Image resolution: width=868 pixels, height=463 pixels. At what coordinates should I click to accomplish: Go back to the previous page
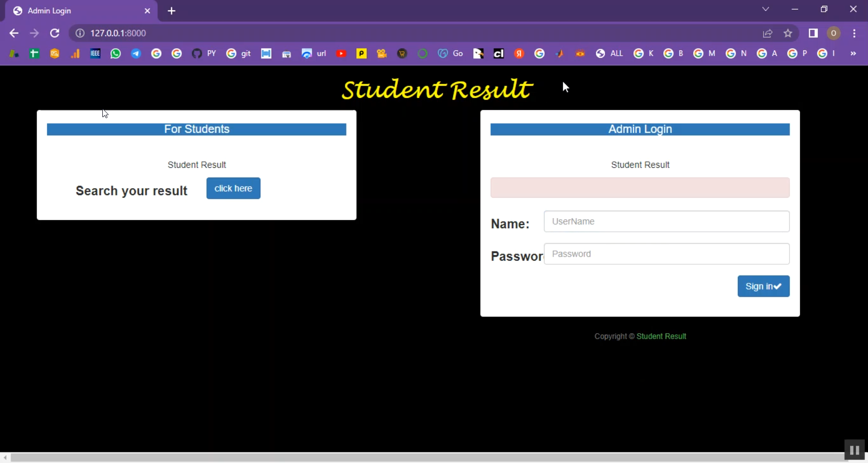[x=14, y=33]
